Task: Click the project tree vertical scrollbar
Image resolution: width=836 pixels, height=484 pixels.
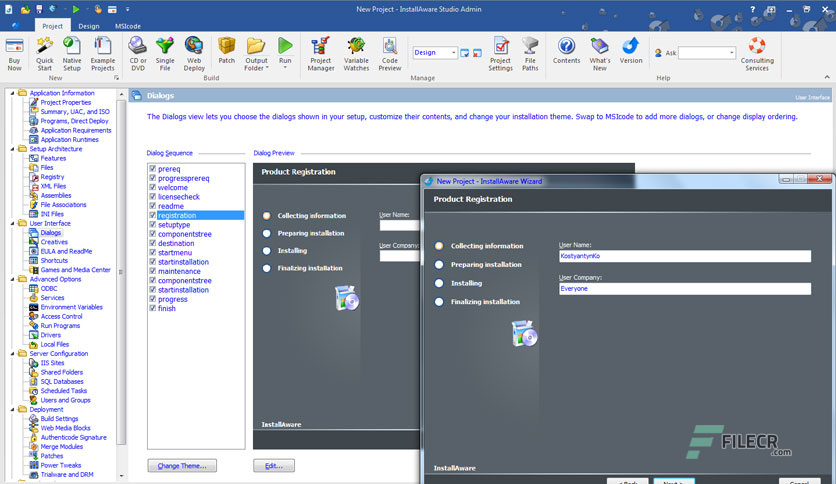Action: click(x=121, y=272)
